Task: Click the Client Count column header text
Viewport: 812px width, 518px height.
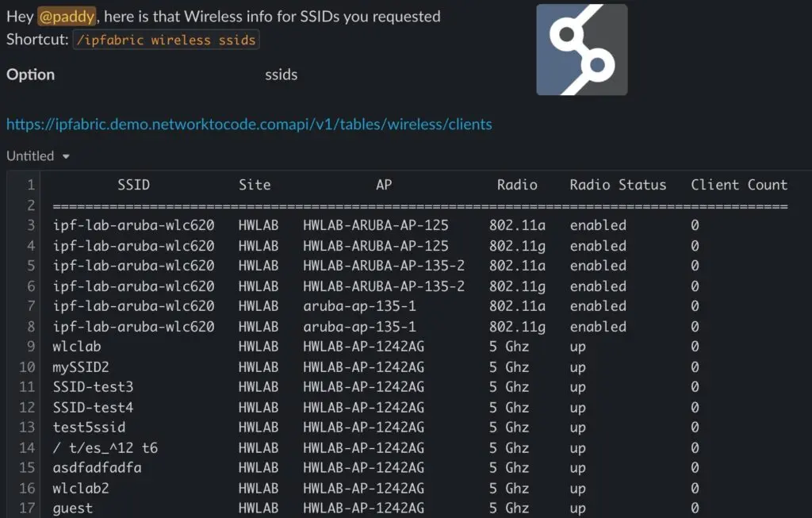Action: point(739,185)
